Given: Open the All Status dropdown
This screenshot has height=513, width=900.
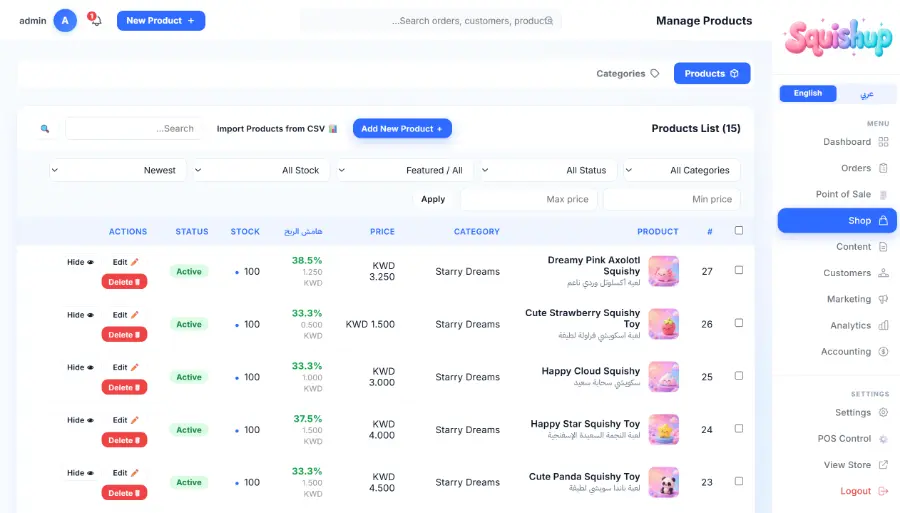Looking at the screenshot, I should (x=549, y=170).
